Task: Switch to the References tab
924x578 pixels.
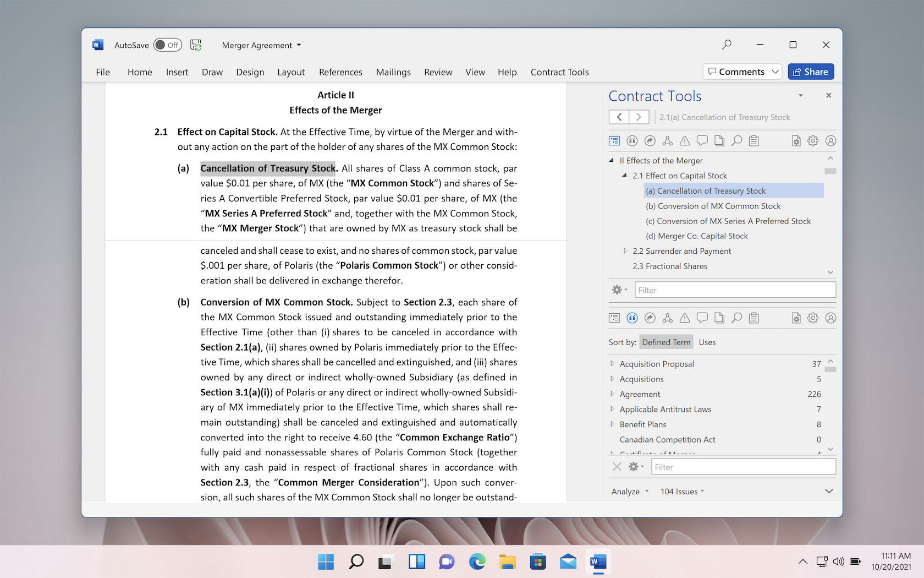Action: tap(340, 72)
